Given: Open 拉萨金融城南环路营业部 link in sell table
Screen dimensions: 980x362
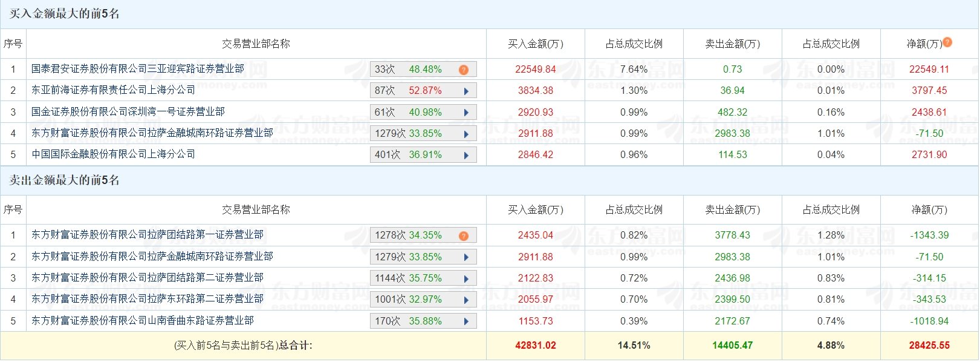Looking at the screenshot, I should click(152, 257).
